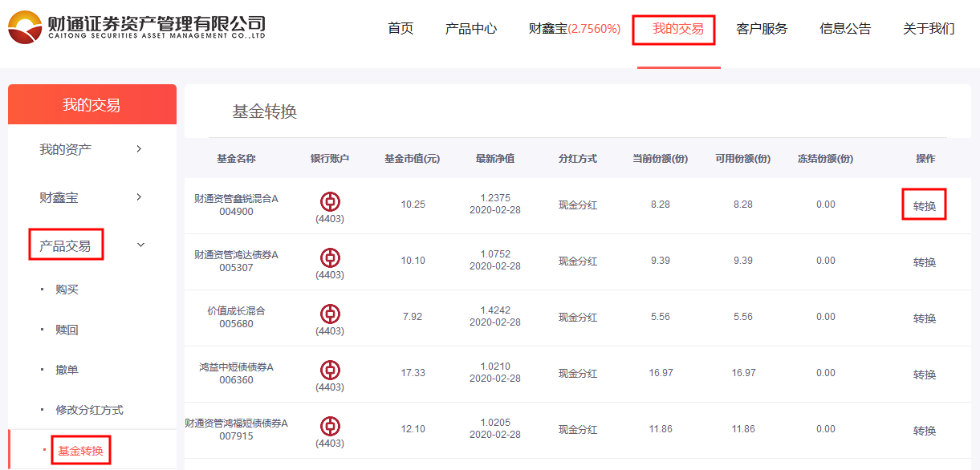Click the 操作 column header
Screen dimensions: 980x470
tap(925, 159)
